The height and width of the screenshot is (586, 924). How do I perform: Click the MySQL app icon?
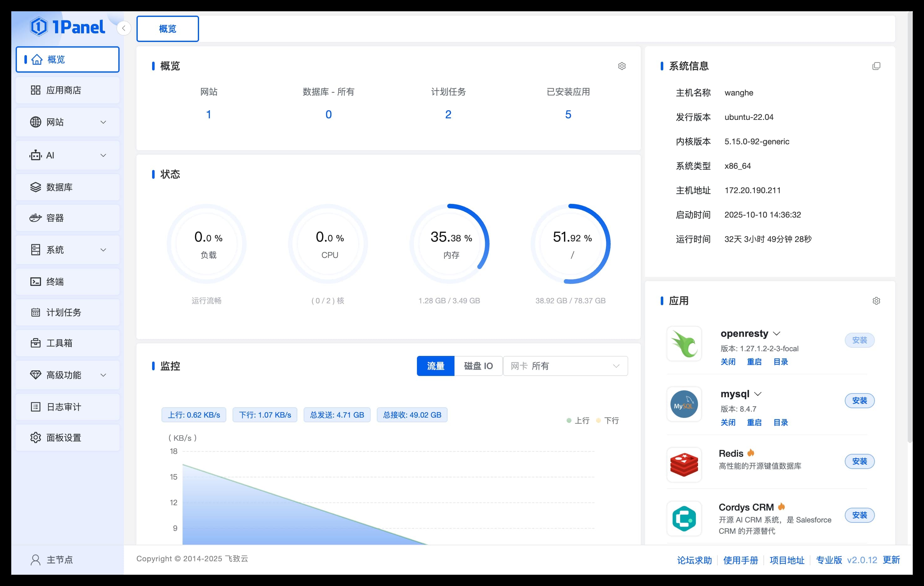pyautogui.click(x=684, y=404)
